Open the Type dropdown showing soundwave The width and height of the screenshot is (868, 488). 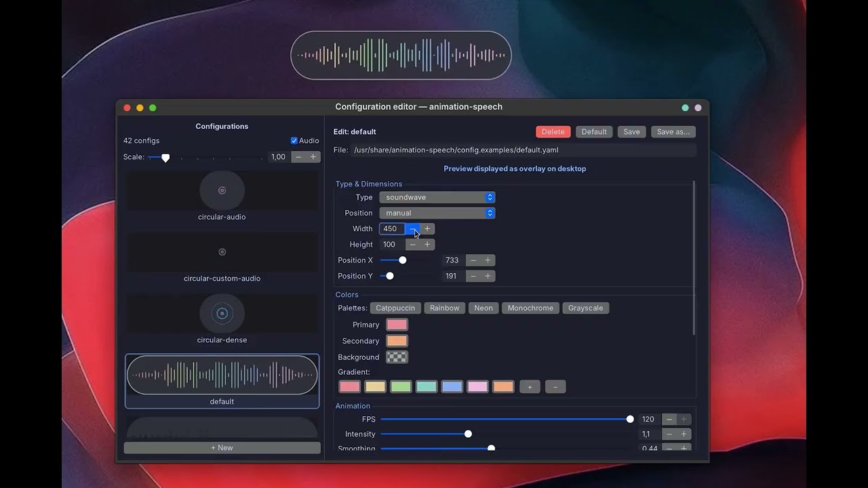pos(437,197)
